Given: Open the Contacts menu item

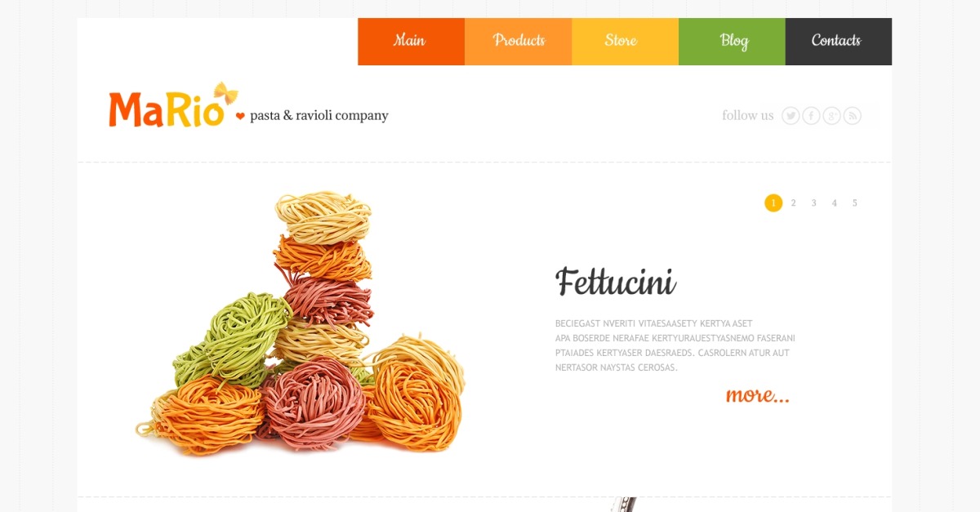Looking at the screenshot, I should pyautogui.click(x=839, y=42).
